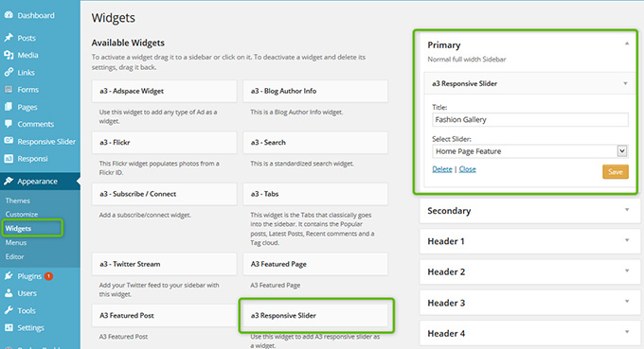Screen dimensions: 644x349
Task: Click the Comments speech bubble icon
Action: click(x=9, y=124)
